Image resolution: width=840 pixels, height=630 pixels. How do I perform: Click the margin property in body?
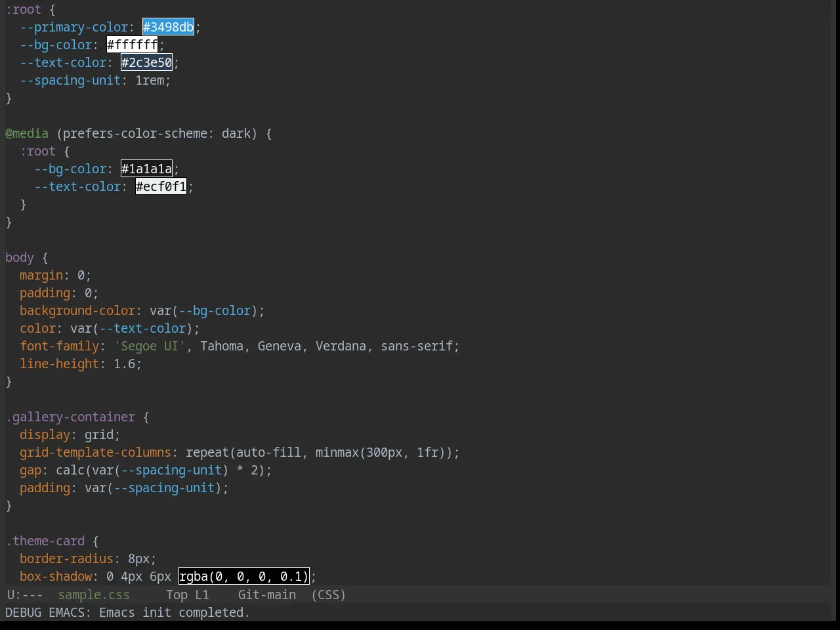(41, 275)
